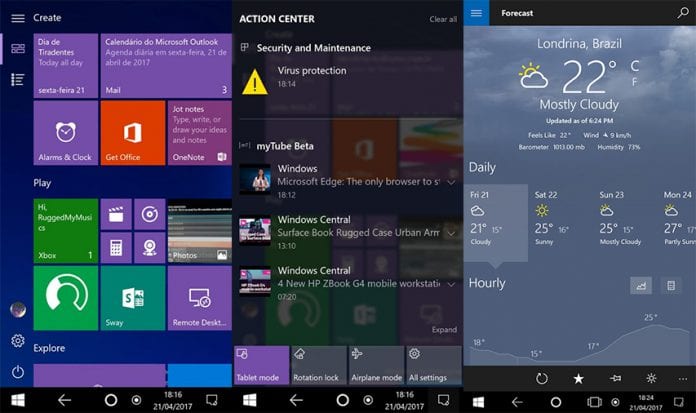Viewport: 696px width, 413px height.
Task: Open the Remote Desktop tile
Action: pos(200,298)
